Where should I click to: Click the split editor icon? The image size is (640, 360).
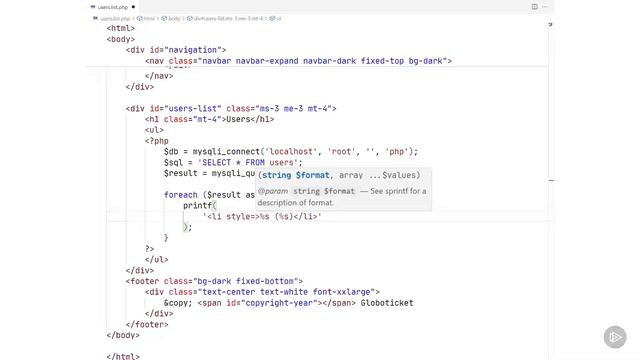(534, 7)
